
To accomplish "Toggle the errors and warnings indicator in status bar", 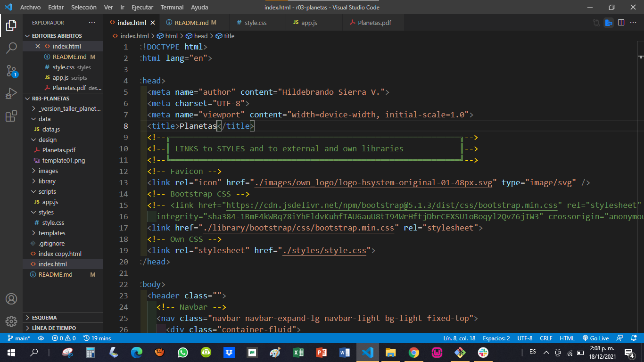I will (63, 338).
